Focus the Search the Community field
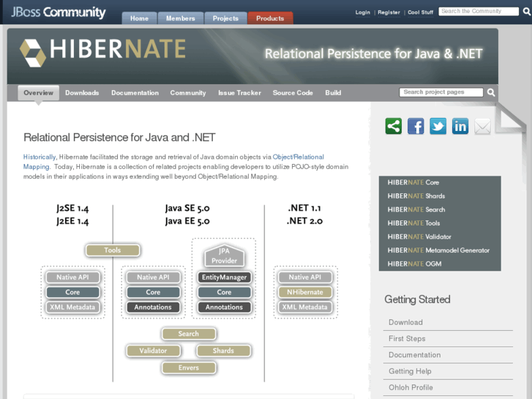 [x=479, y=11]
